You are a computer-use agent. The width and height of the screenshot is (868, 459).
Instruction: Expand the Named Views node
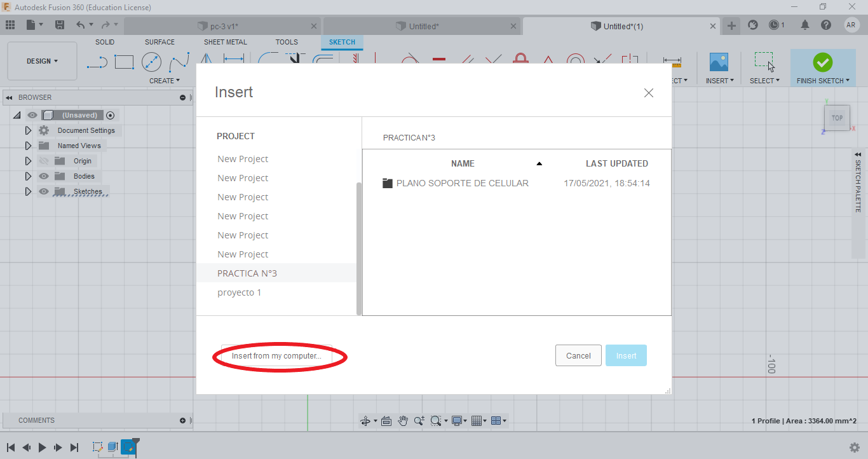28,146
